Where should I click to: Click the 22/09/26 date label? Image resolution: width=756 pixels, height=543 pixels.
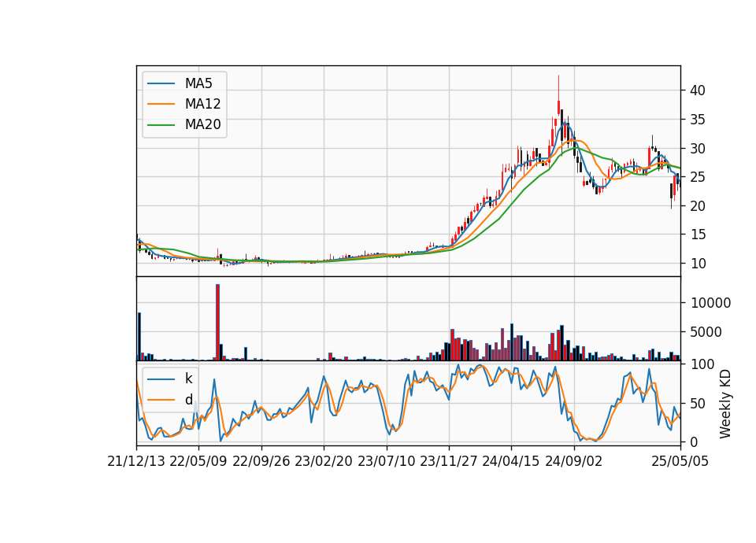(x=261, y=461)
